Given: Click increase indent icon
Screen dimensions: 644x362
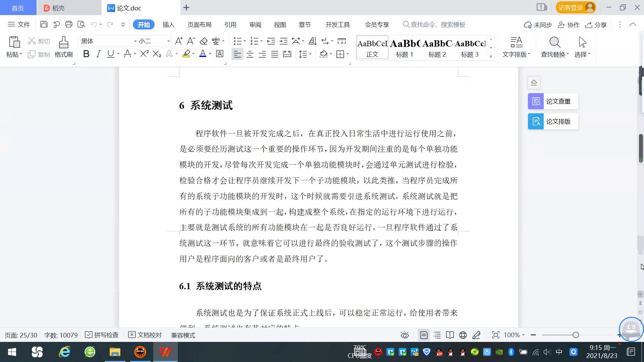Looking at the screenshot, I should click(283, 41).
